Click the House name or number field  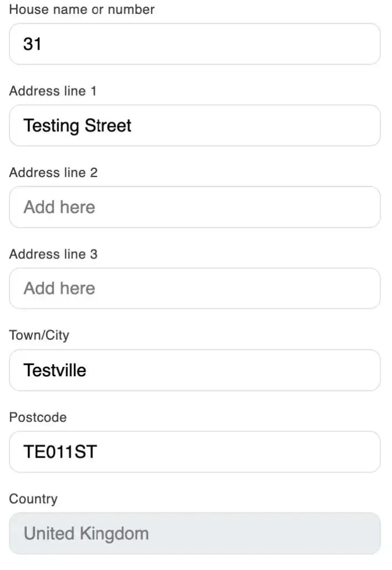[x=195, y=44]
